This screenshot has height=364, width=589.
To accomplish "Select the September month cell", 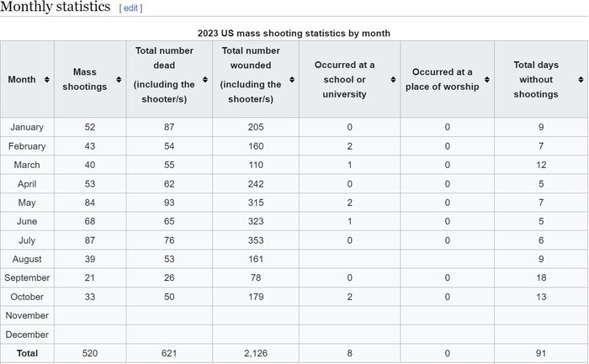I will point(27,277).
